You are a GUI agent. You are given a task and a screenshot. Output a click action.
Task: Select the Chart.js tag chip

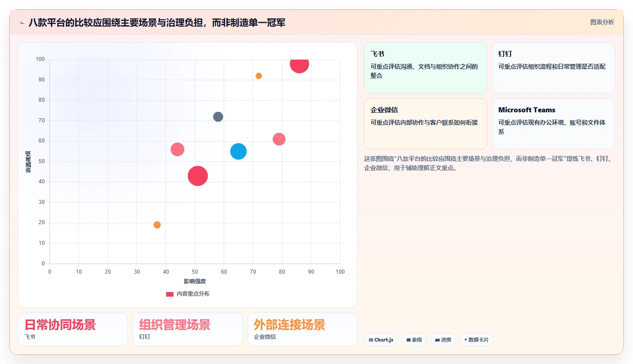point(381,340)
